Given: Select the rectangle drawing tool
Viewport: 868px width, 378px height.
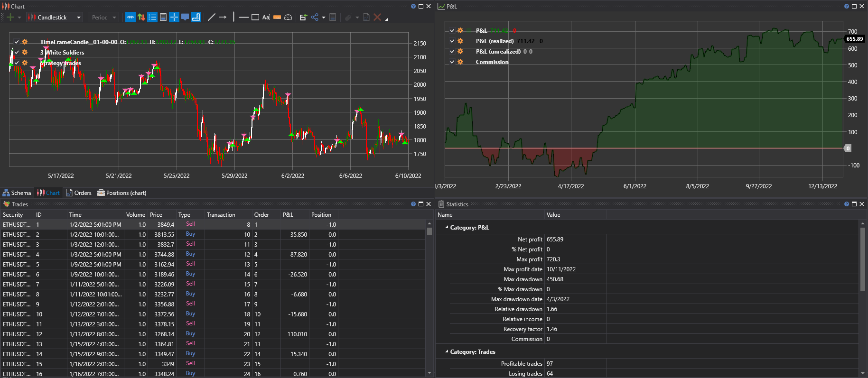Looking at the screenshot, I should coord(255,17).
